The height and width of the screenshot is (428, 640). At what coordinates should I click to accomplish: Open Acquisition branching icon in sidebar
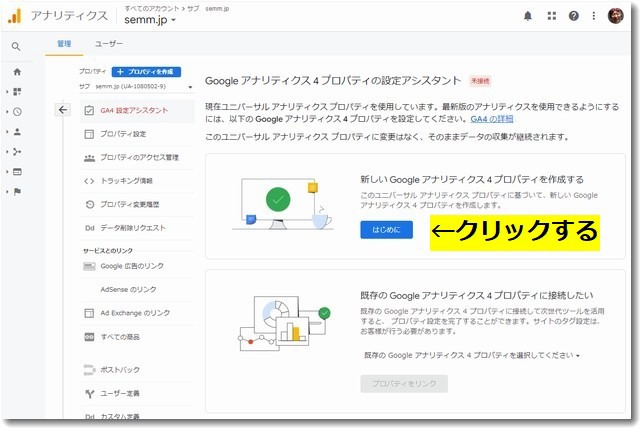(17, 152)
